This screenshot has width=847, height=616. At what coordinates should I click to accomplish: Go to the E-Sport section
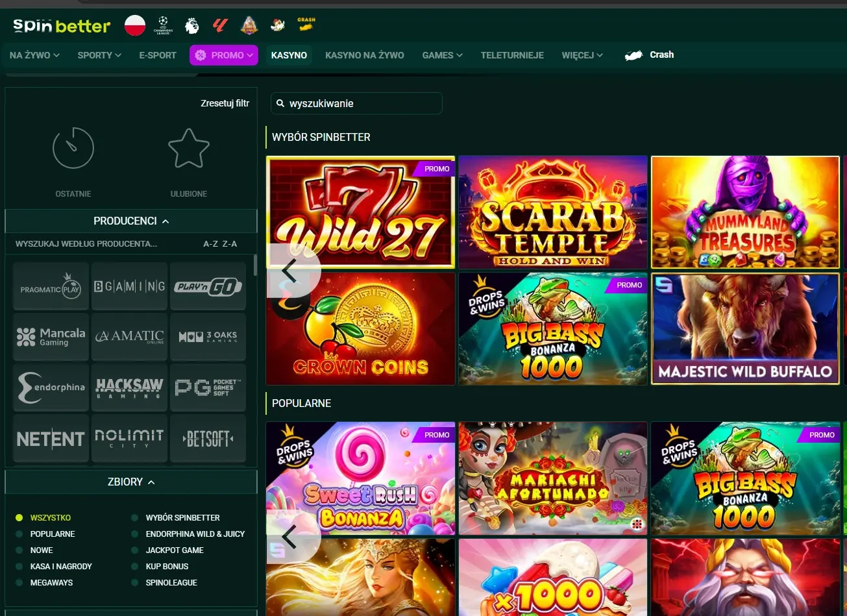coord(158,55)
